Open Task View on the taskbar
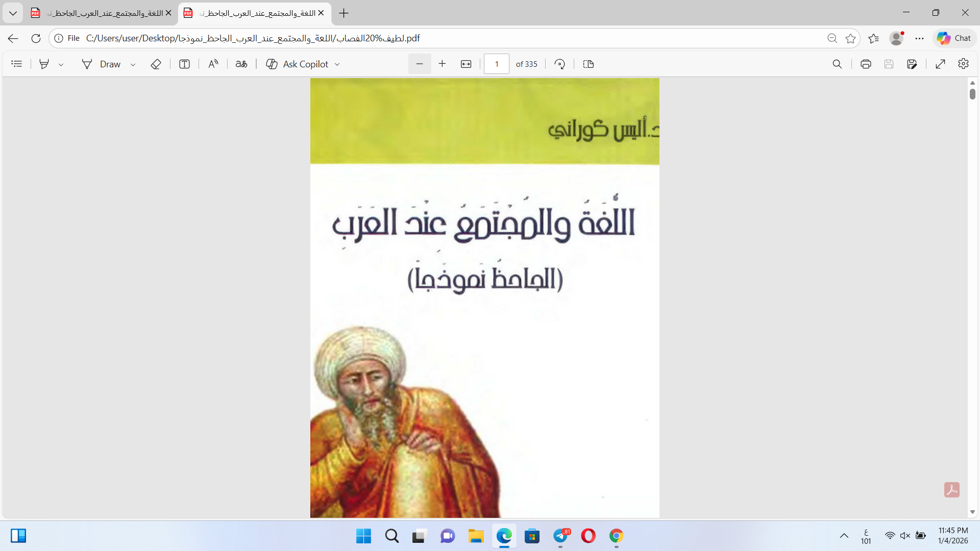This screenshot has width=980, height=551. click(x=420, y=536)
